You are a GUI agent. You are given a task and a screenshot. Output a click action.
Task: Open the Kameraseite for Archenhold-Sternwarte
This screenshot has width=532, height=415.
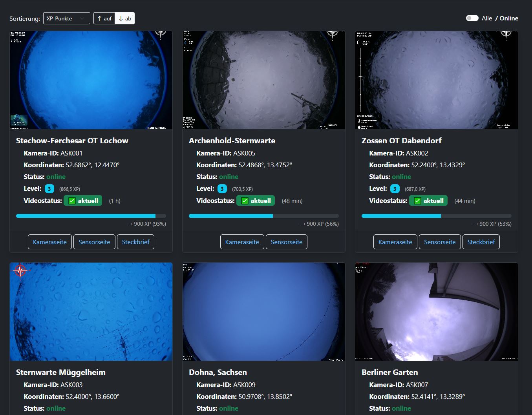[242, 242]
